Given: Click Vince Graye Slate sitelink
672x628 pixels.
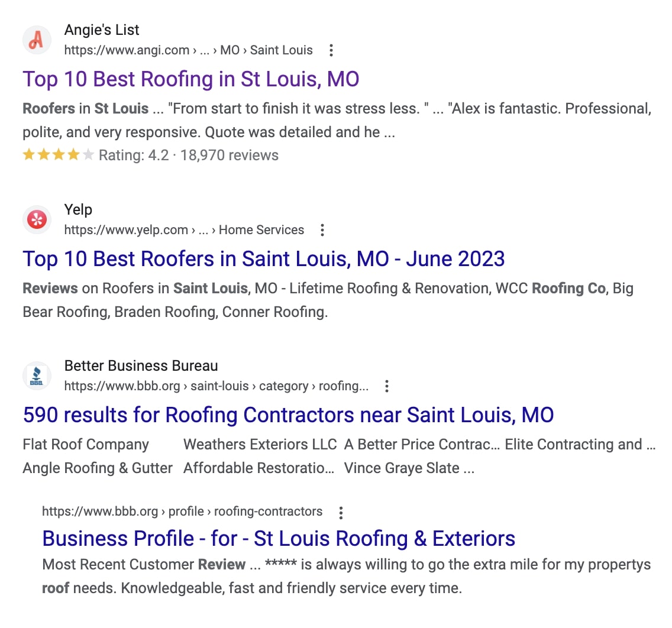Looking at the screenshot, I should 408,468.
